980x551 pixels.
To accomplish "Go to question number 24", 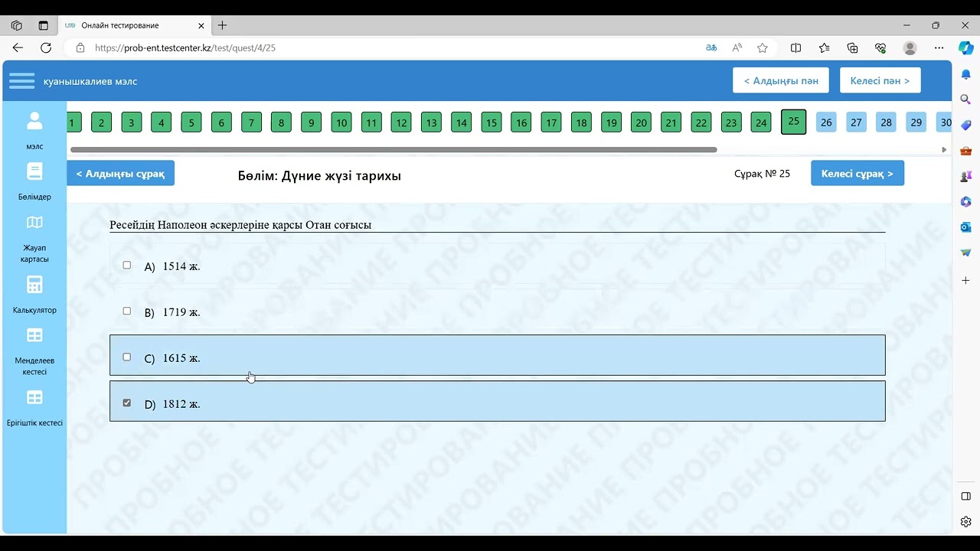I will [760, 122].
